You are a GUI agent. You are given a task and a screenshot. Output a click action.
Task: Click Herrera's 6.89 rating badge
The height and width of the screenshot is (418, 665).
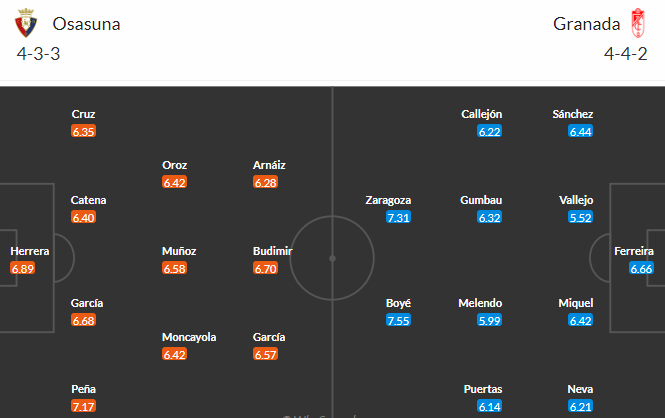(23, 269)
